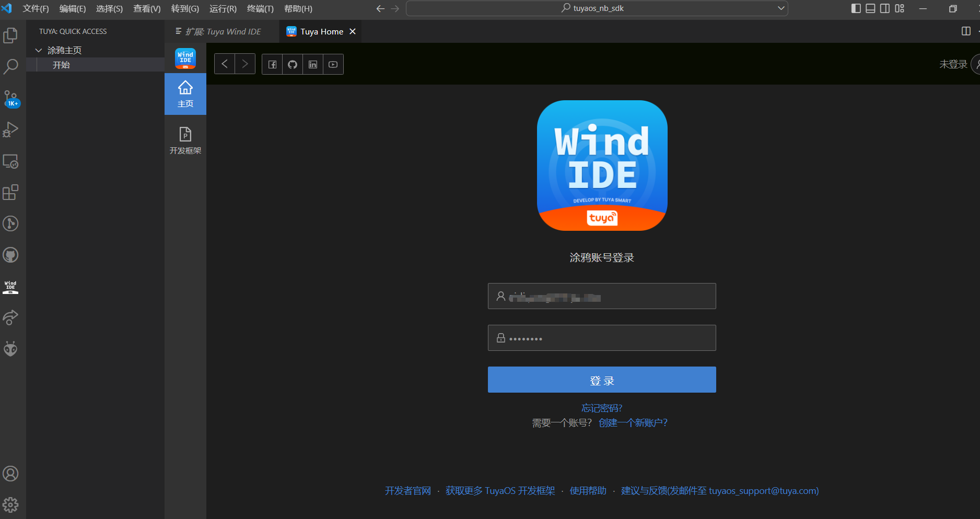980x519 pixels.
Task: Open Run and Debug view
Action: pos(10,129)
